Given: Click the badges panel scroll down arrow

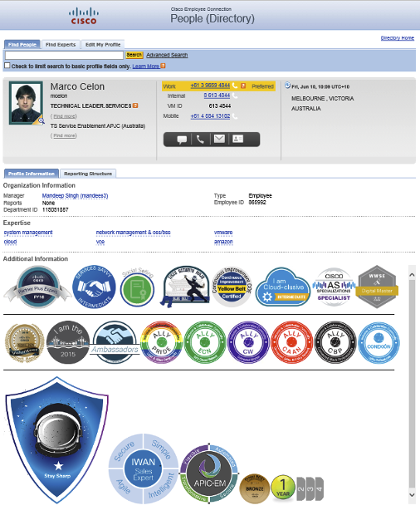Looking at the screenshot, I should 412,494.
